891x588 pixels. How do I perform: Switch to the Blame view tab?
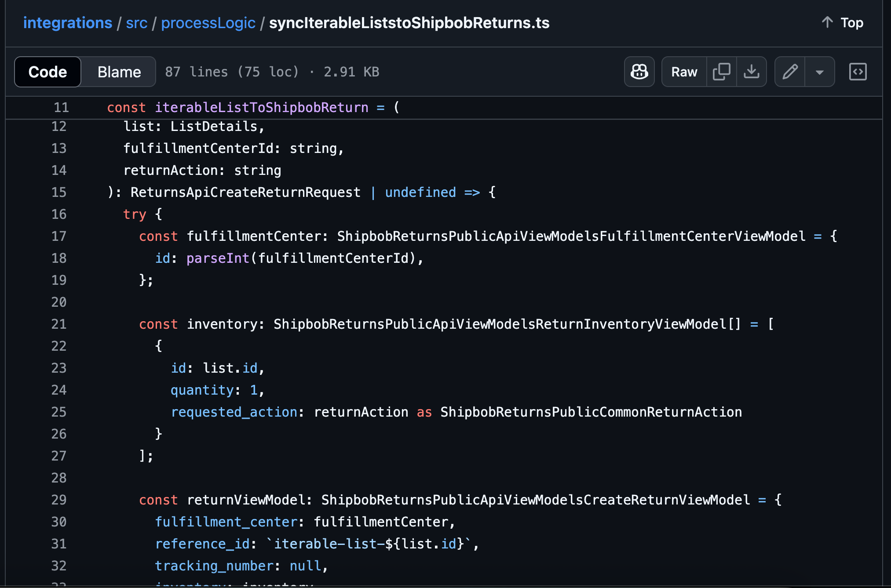119,72
